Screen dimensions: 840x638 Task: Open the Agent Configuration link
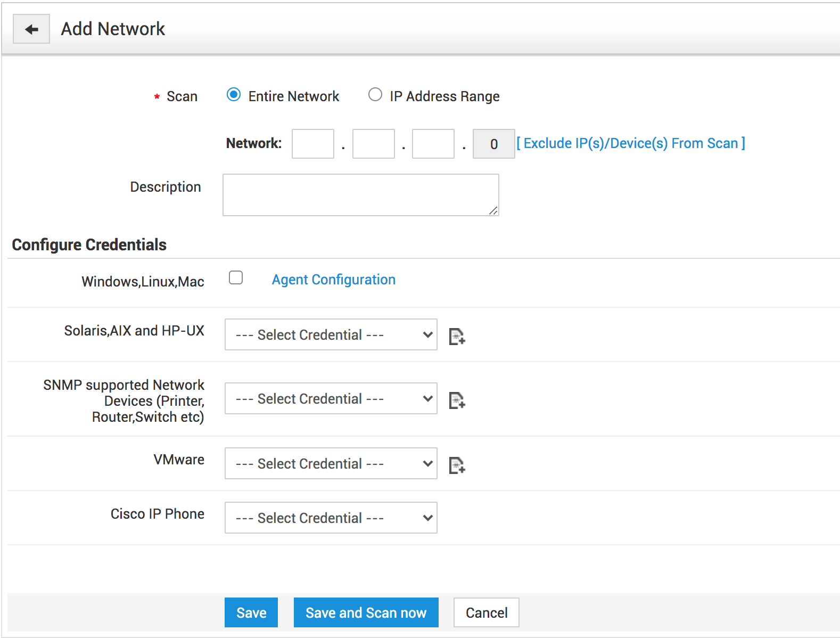pos(333,280)
